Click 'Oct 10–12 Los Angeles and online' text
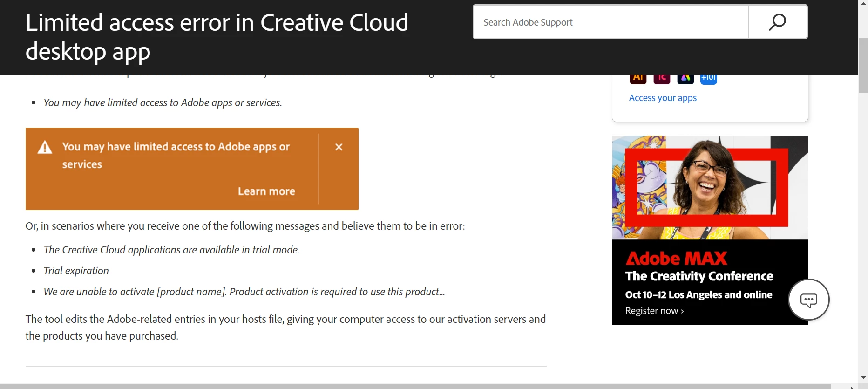The image size is (868, 389). click(698, 295)
